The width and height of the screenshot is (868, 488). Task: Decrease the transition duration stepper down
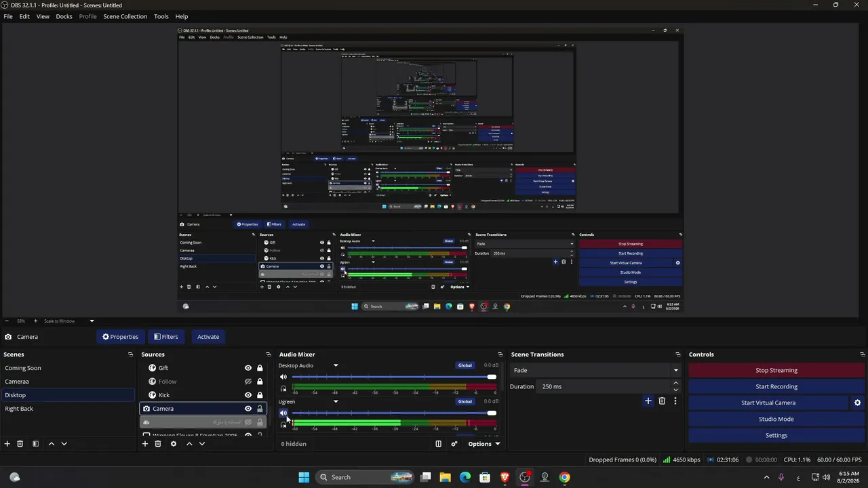[x=675, y=390]
